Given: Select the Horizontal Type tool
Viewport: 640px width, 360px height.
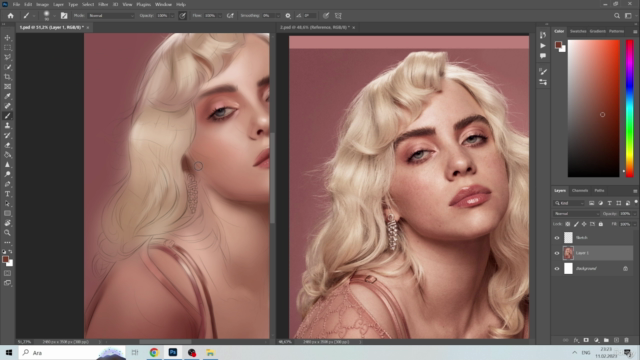Looking at the screenshot, I should [7, 194].
